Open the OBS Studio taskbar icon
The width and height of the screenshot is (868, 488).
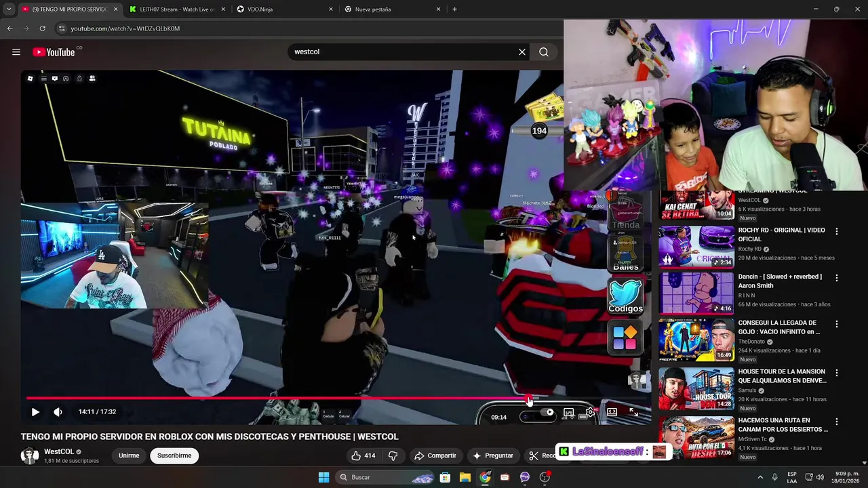545,477
